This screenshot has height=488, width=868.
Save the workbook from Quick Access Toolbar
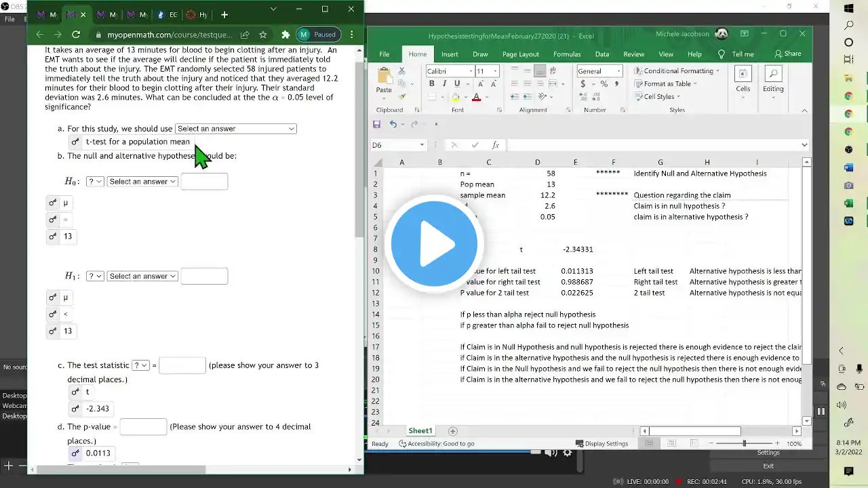(x=376, y=124)
